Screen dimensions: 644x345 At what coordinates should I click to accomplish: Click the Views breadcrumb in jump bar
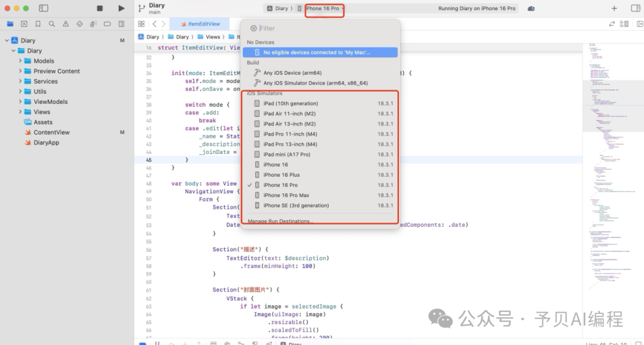tap(209, 37)
